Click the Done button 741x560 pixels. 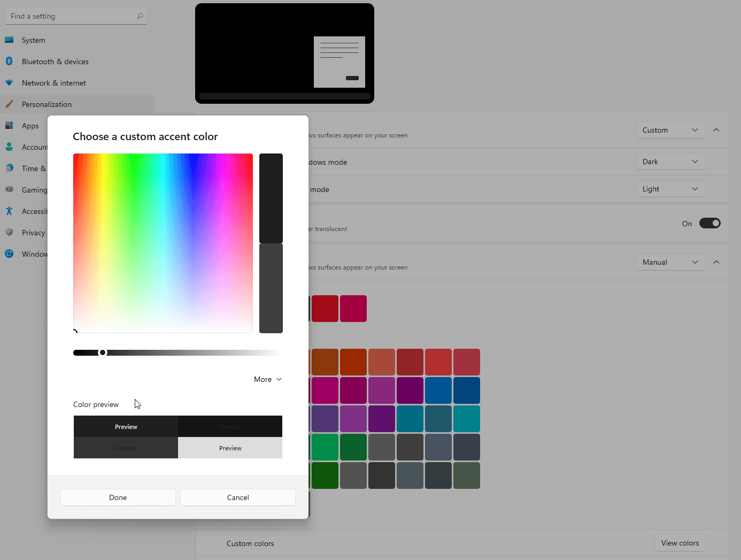click(118, 497)
